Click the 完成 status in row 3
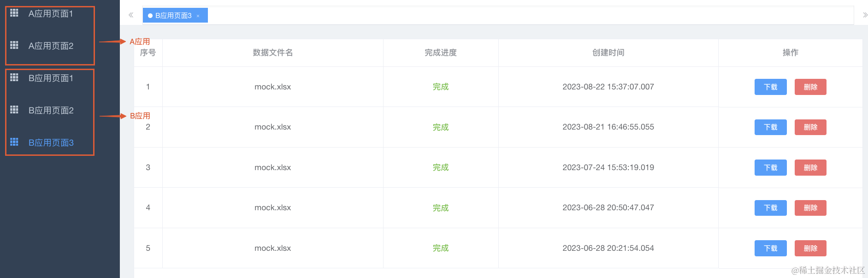Image resolution: width=868 pixels, height=278 pixels. point(441,167)
